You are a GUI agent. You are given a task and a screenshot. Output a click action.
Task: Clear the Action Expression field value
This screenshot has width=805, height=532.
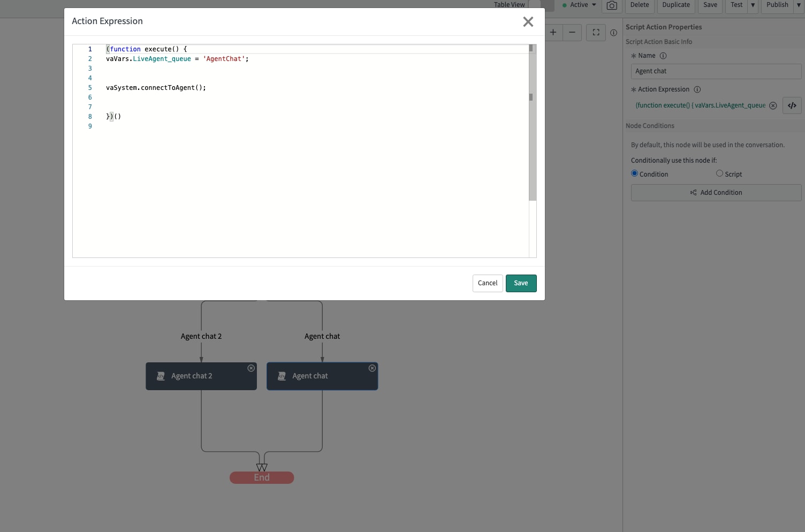773,105
